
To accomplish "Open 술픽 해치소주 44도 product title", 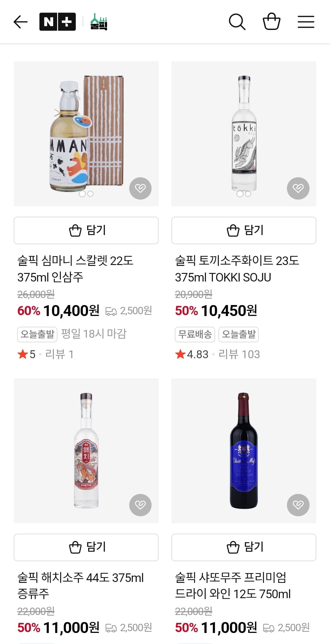I will (80, 586).
